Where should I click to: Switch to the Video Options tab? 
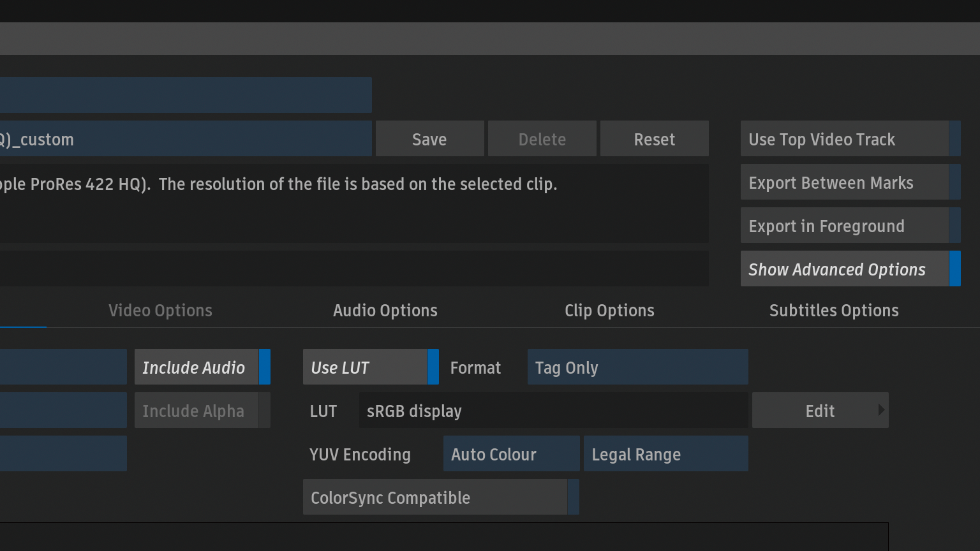[160, 311]
